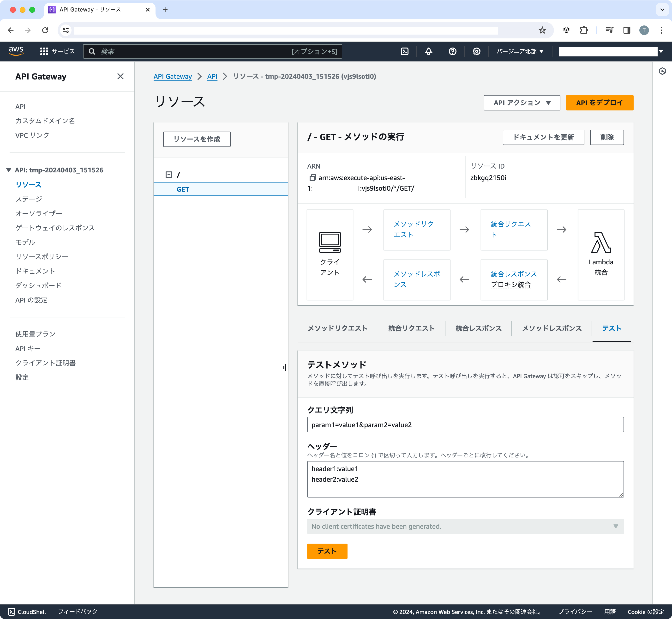
Task: Open AWS console search
Action: (211, 51)
